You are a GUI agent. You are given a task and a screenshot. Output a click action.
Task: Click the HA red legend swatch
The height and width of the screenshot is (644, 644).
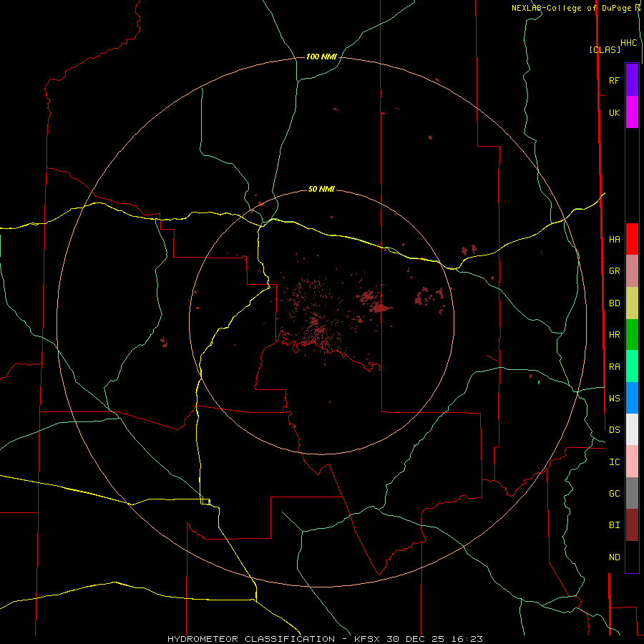(632, 239)
